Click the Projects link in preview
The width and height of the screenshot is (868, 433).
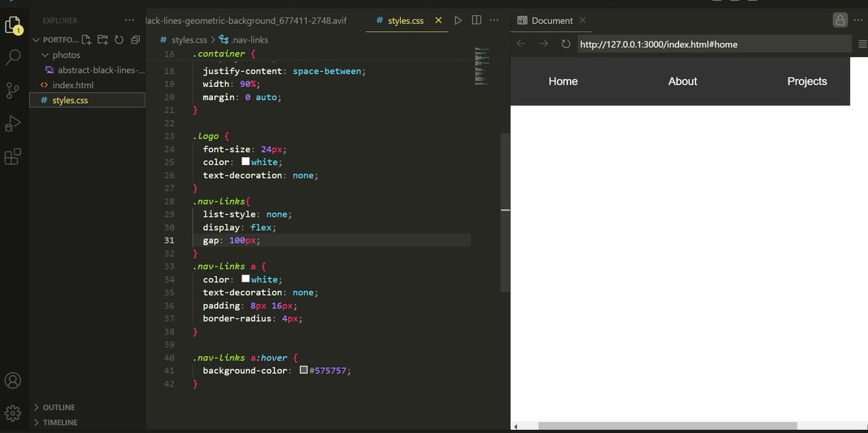click(x=807, y=81)
